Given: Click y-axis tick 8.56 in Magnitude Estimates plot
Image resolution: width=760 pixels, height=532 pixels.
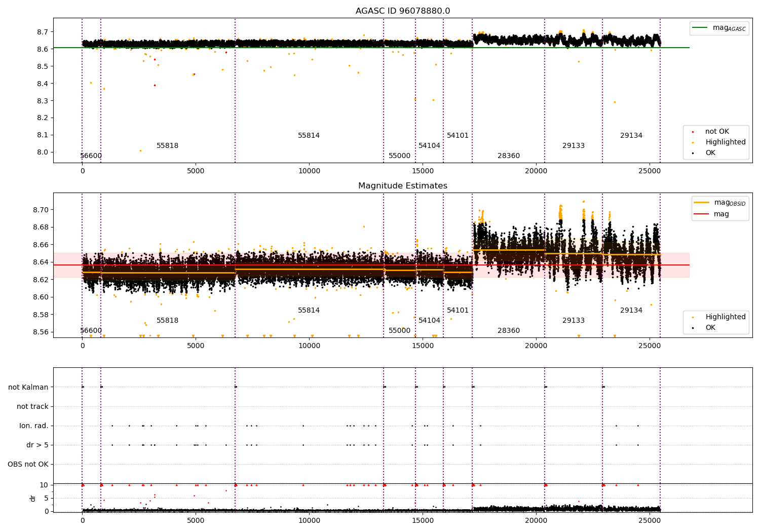Looking at the screenshot, I should pos(41,332).
